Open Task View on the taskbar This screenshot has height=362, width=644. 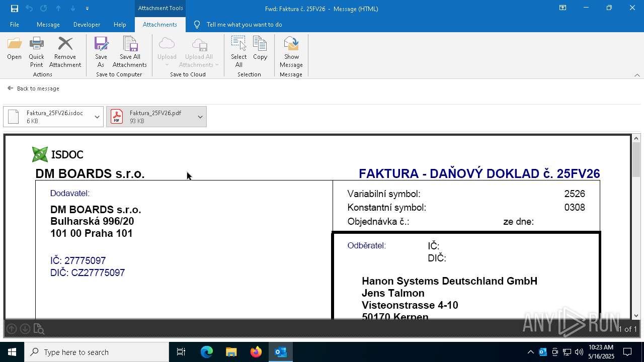click(x=181, y=352)
